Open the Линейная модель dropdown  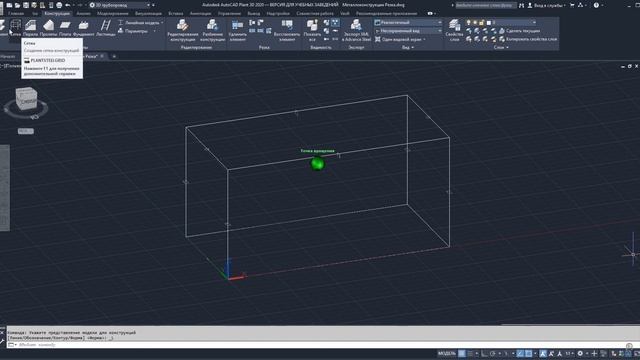point(140,23)
